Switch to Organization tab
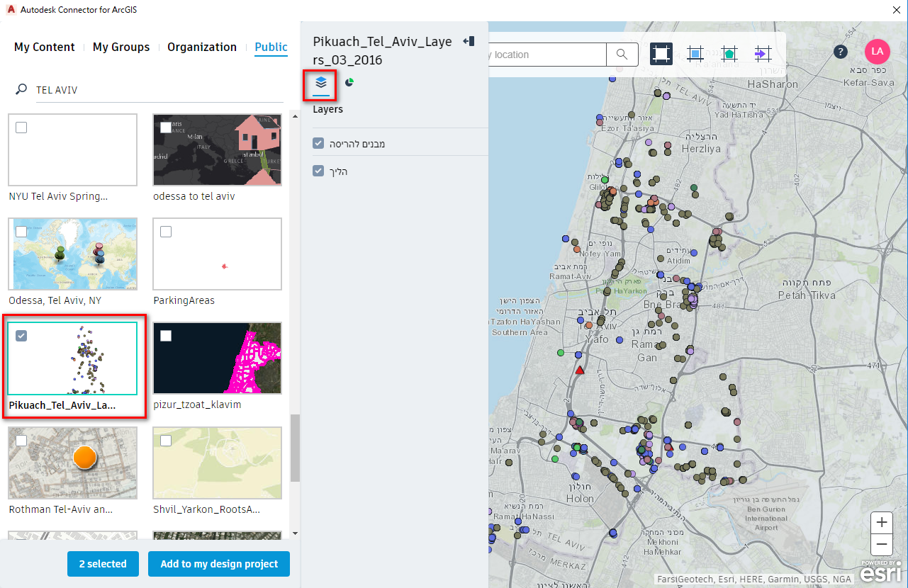 [x=202, y=47]
